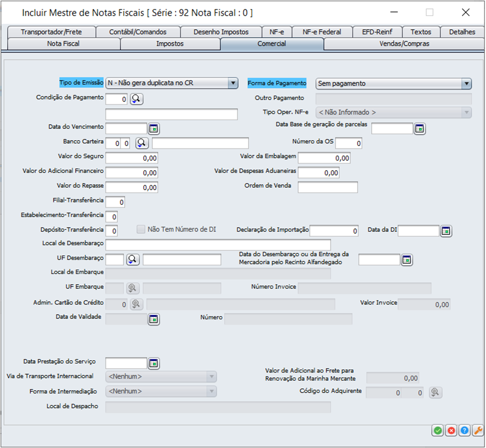Open help with blue question icon
This screenshot has width=486, height=448.
464,430
